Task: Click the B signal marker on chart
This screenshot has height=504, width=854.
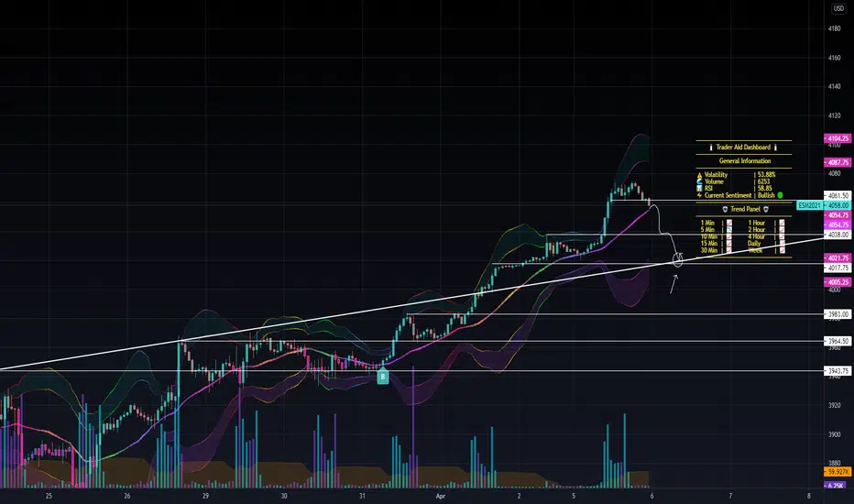Action: tap(383, 377)
